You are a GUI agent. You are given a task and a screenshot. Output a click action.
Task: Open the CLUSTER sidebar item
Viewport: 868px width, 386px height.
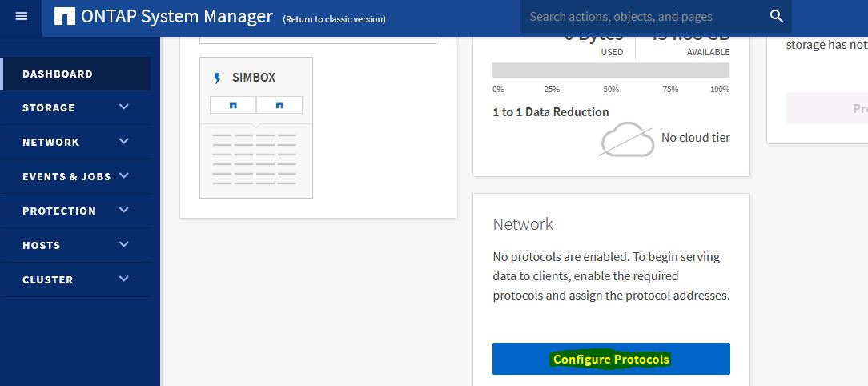pos(75,279)
